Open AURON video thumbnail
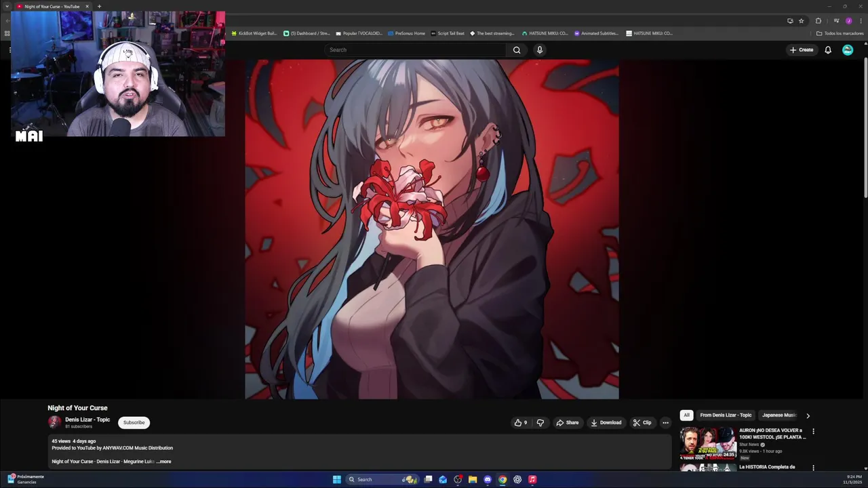This screenshot has width=868, height=488. pos(708,443)
